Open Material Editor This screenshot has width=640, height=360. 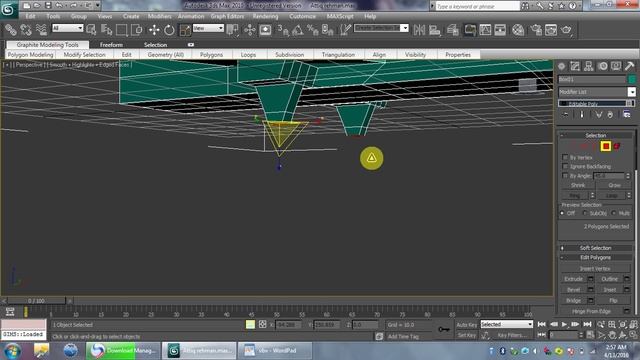coord(518,30)
